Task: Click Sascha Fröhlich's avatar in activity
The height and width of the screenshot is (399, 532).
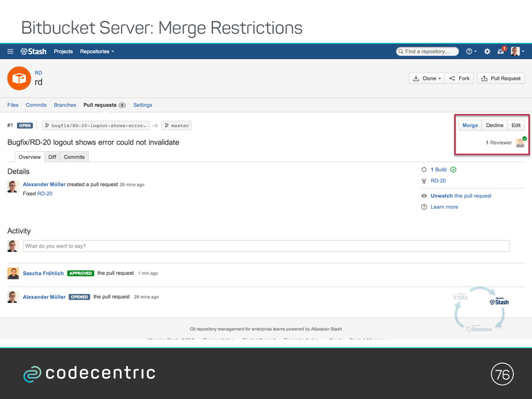Action: coord(13,273)
